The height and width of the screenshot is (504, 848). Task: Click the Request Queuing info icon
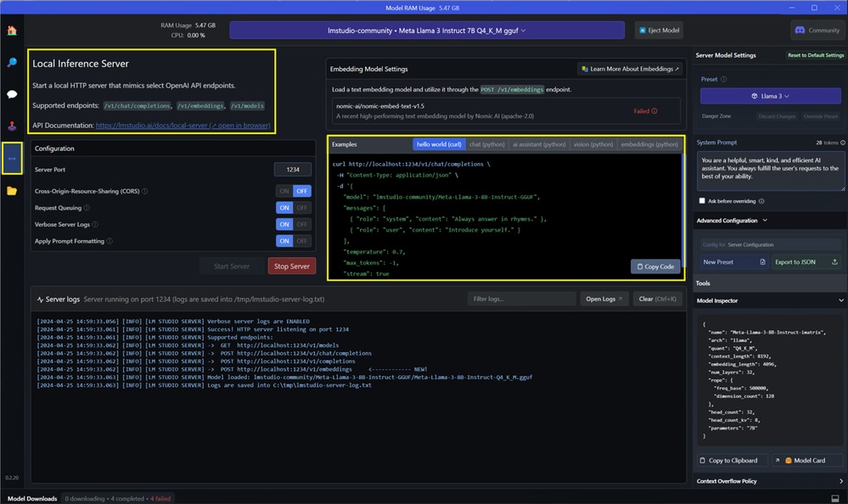coord(87,208)
